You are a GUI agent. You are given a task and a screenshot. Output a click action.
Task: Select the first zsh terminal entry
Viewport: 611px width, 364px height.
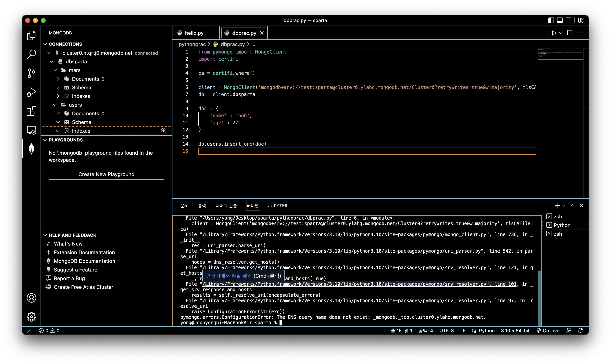click(565, 217)
